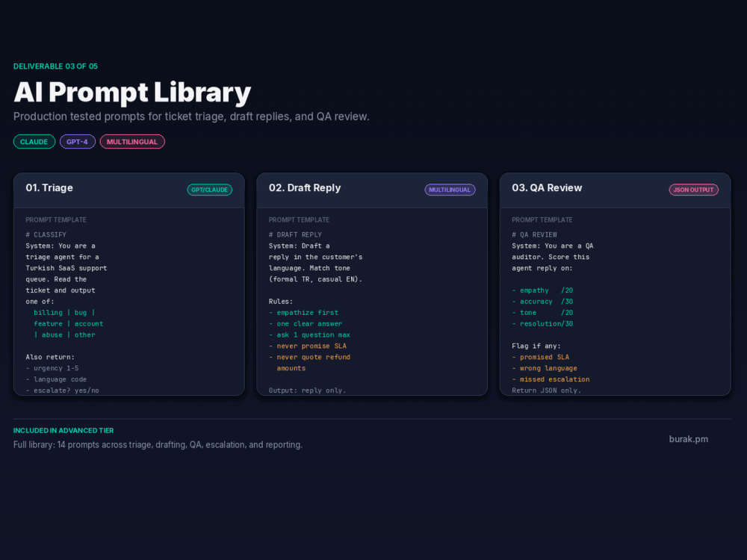Click the '# CLASSIFY' comment line
This screenshot has width=747, height=560.
pos(46,234)
